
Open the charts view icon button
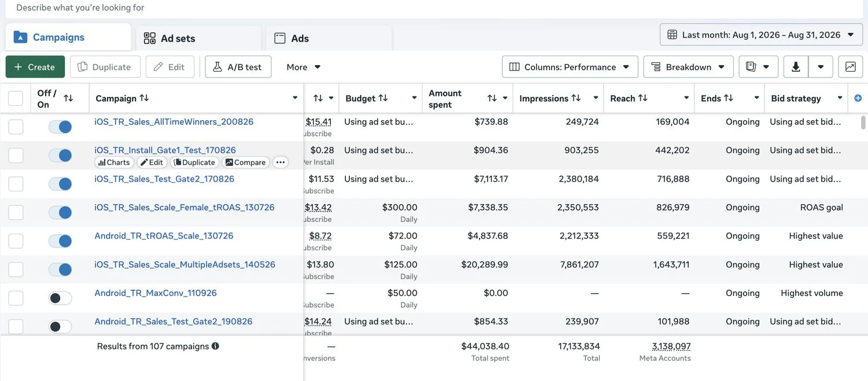pyautogui.click(x=850, y=67)
